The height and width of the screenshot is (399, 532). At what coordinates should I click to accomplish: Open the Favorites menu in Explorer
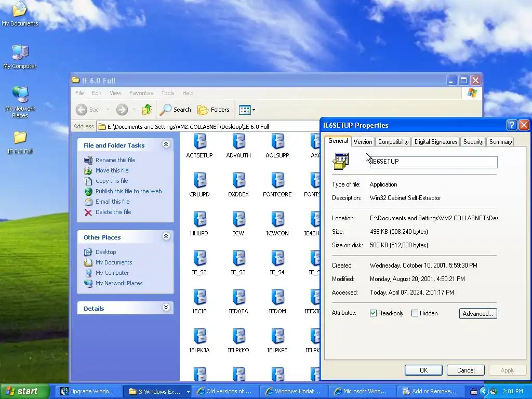click(x=141, y=93)
